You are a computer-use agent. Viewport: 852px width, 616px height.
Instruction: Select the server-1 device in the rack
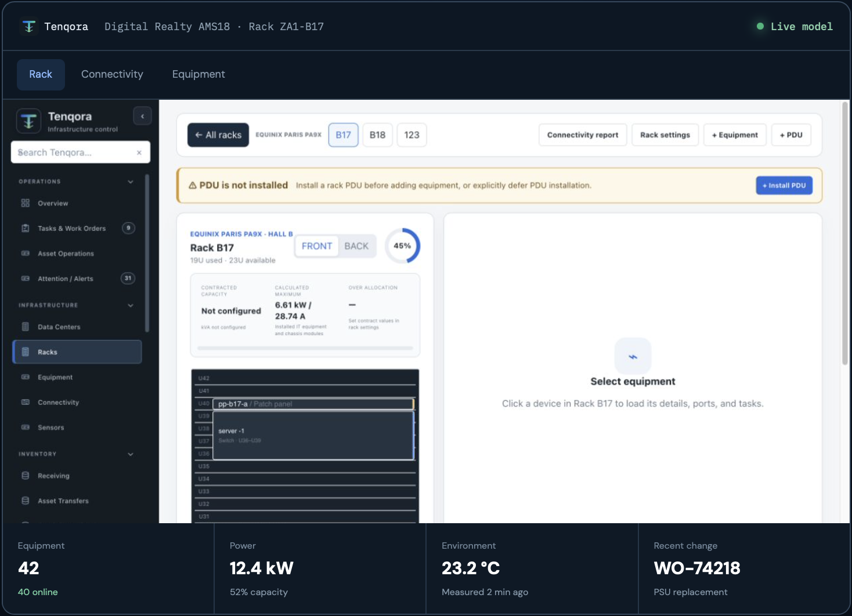coord(313,436)
